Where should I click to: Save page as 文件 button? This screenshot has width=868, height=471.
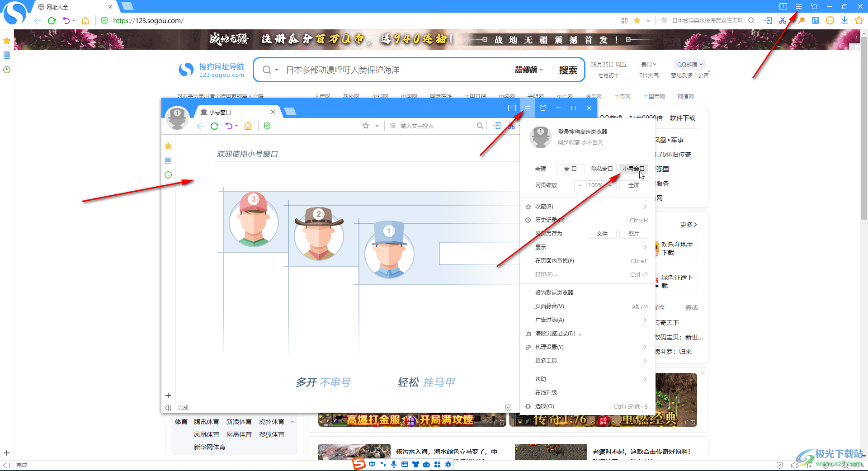602,234
